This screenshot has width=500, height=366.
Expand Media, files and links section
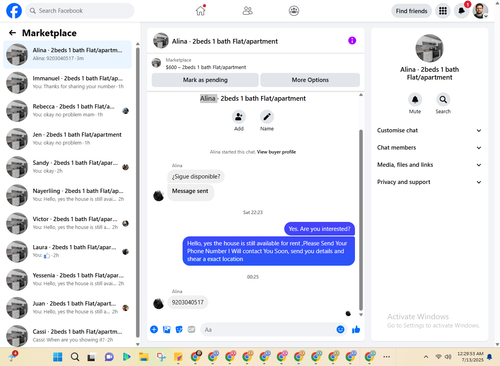pyautogui.click(x=429, y=165)
